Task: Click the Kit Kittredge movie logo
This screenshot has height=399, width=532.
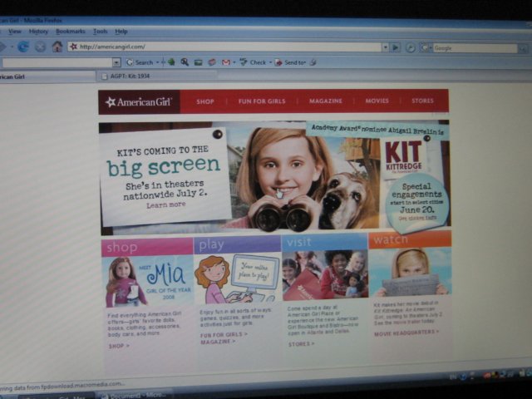Action: click(x=405, y=157)
